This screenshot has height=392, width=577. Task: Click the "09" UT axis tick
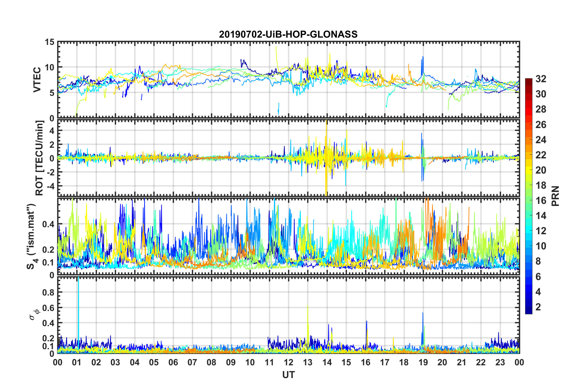pos(231,362)
